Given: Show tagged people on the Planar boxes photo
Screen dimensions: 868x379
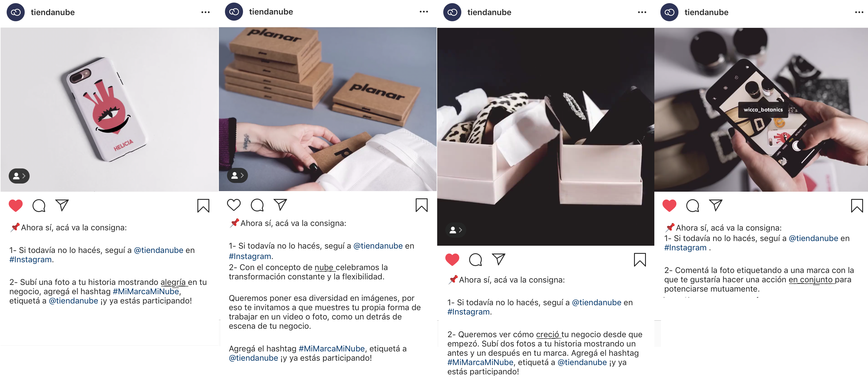Looking at the screenshot, I should pos(237,175).
